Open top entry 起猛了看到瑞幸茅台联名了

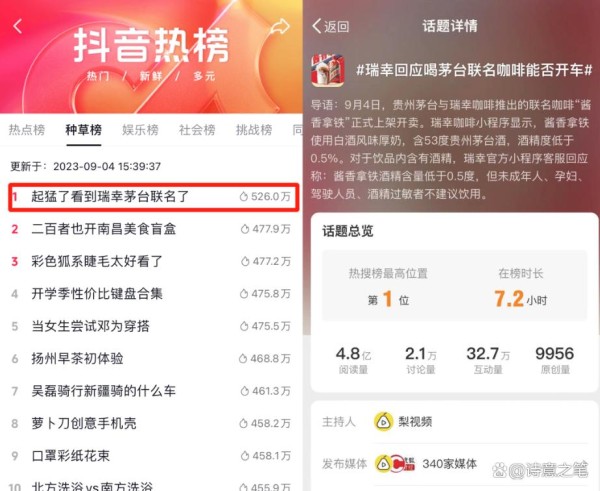(153, 197)
